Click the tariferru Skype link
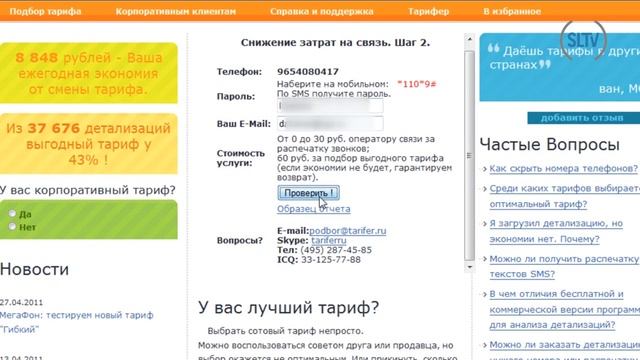640x360 pixels. tap(329, 240)
